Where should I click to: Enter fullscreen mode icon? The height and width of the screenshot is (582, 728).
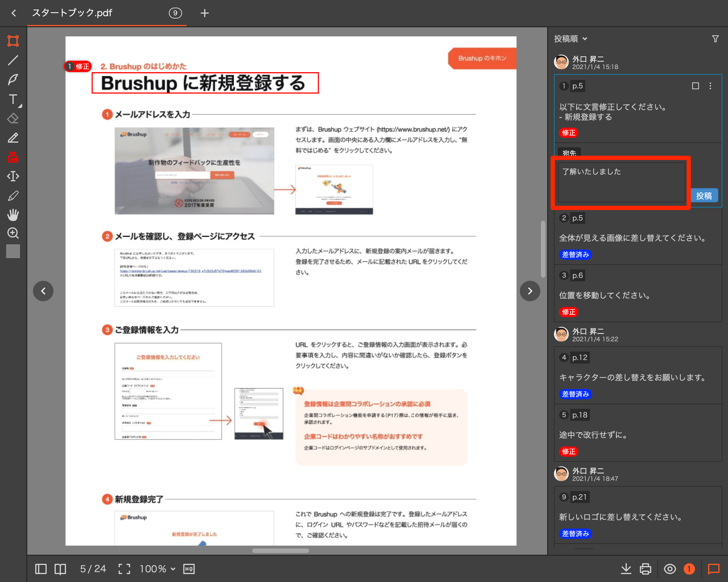[x=124, y=569]
